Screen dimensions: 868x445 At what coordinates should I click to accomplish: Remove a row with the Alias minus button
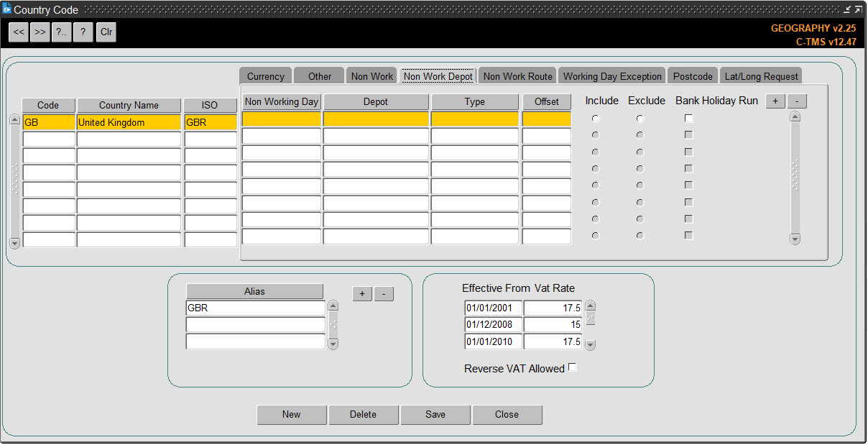(x=384, y=293)
